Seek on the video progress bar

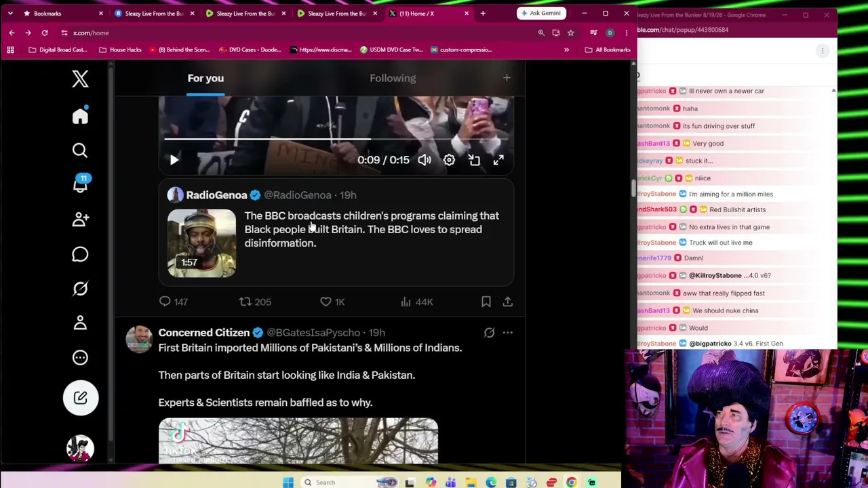coord(336,139)
